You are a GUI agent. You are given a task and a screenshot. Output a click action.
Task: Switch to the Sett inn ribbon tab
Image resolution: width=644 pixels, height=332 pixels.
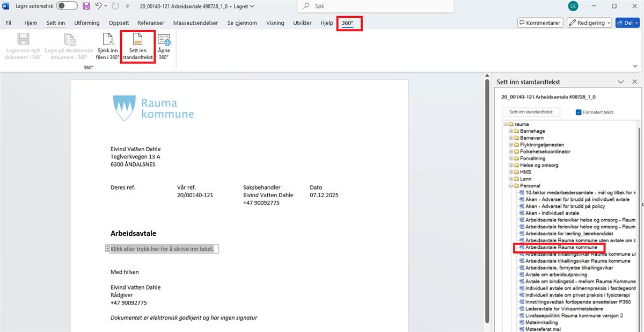(55, 23)
